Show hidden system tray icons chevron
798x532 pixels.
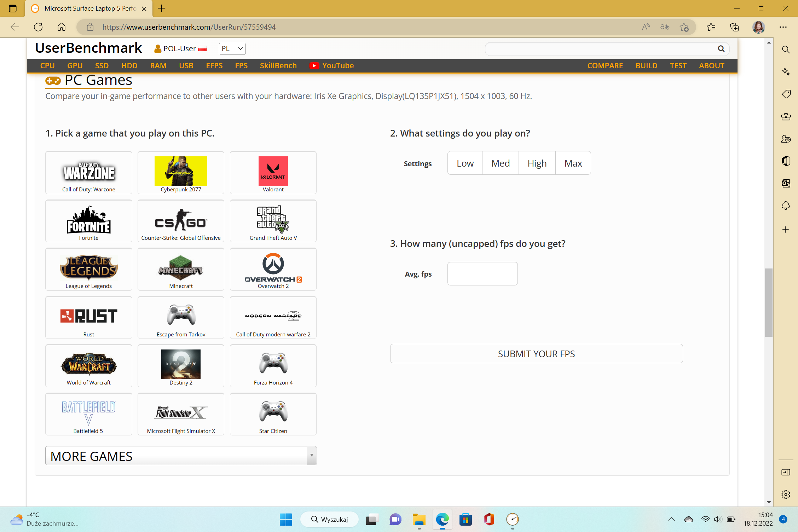671,519
